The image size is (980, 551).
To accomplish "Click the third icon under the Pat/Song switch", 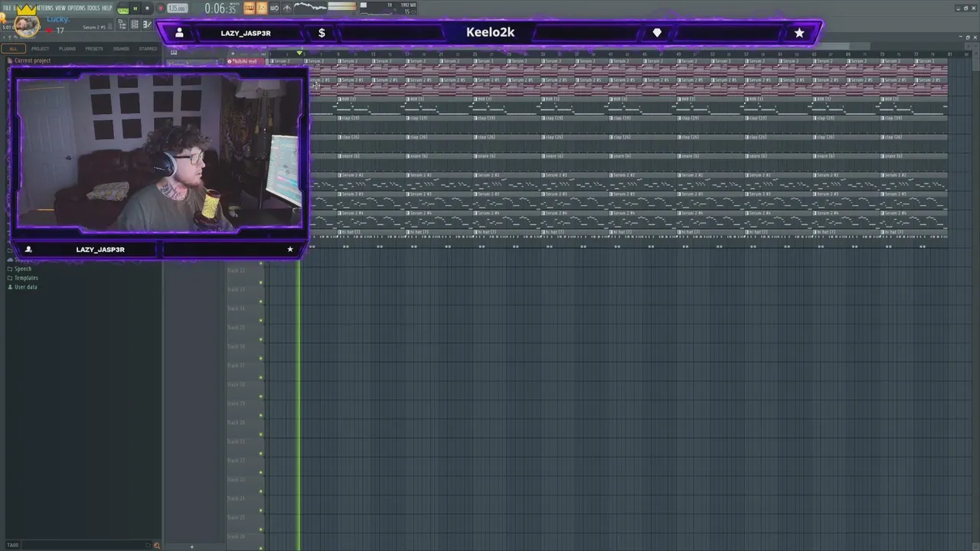I will [147, 24].
